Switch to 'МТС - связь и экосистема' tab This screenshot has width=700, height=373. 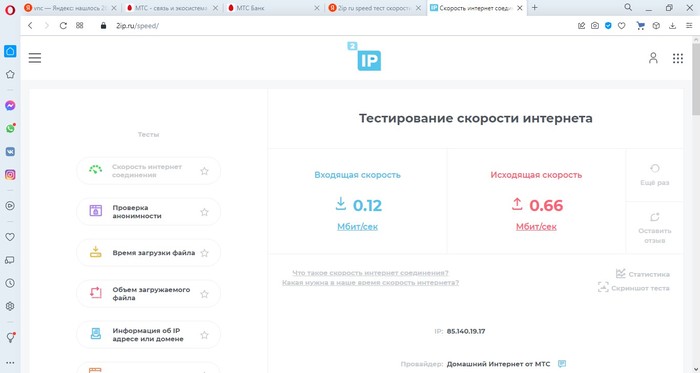point(171,8)
